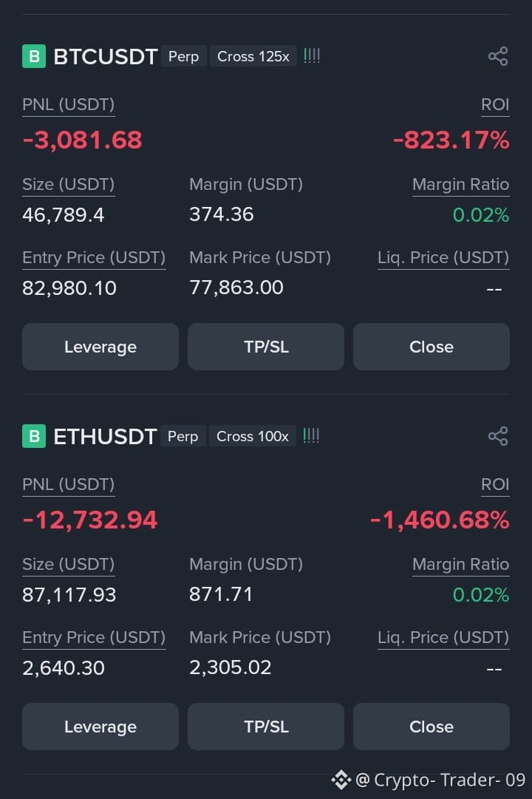
Task: Share the ETHUSDT position
Action: [x=498, y=436]
